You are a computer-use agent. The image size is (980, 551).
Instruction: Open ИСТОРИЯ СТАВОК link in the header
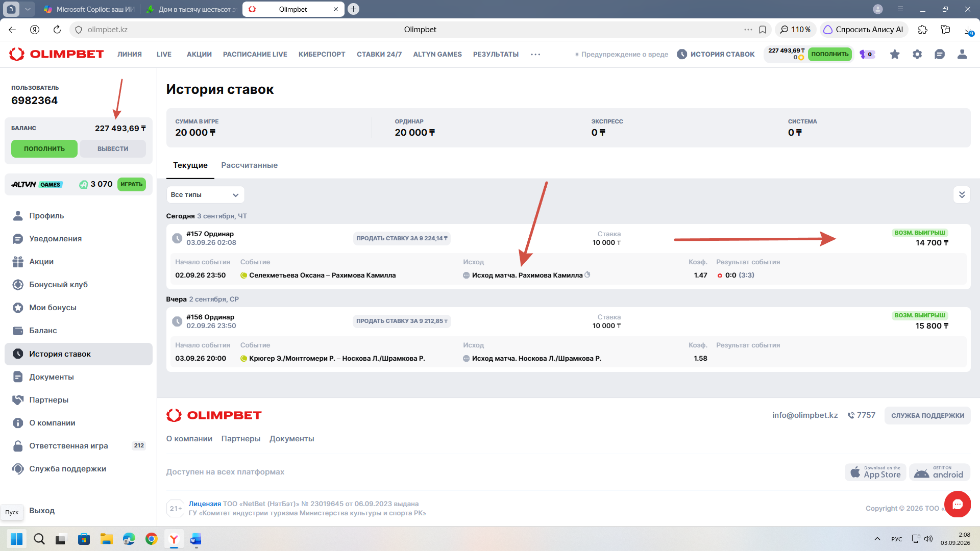(716, 54)
